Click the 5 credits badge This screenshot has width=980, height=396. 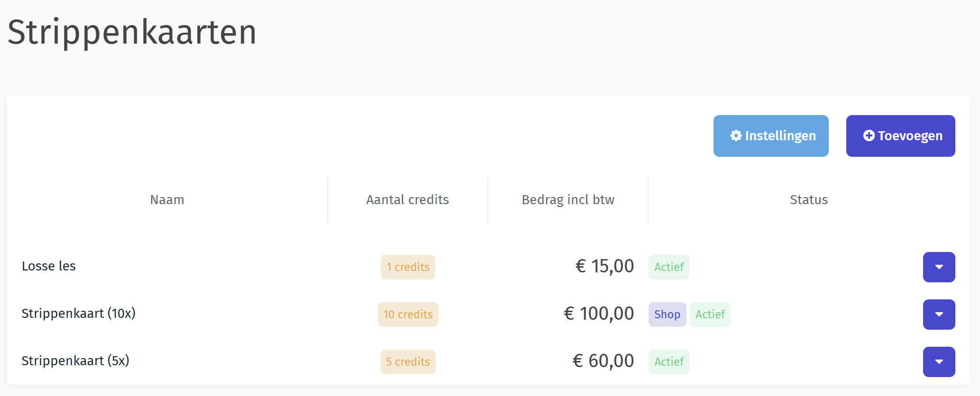coord(408,362)
